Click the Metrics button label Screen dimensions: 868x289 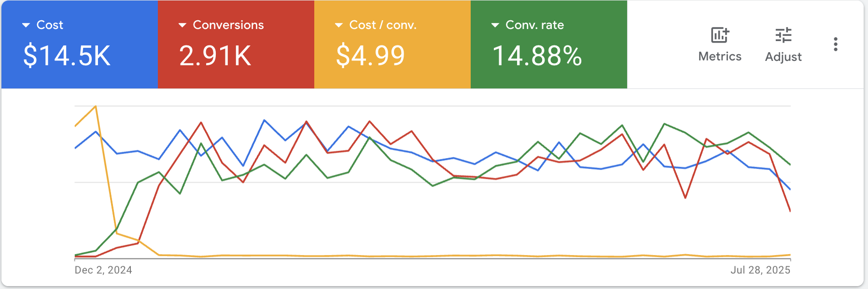(x=719, y=57)
